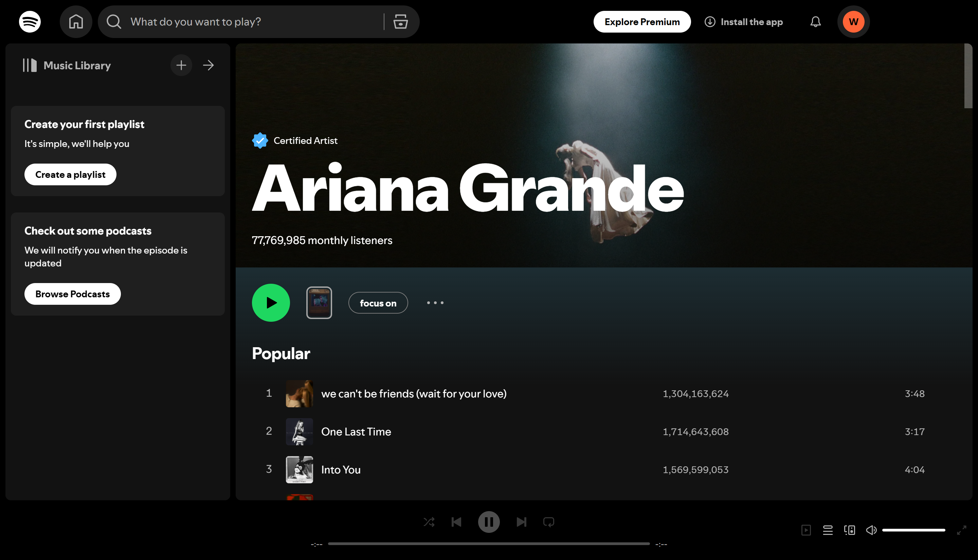Open Connect to a device icon
978x560 pixels.
[850, 530]
